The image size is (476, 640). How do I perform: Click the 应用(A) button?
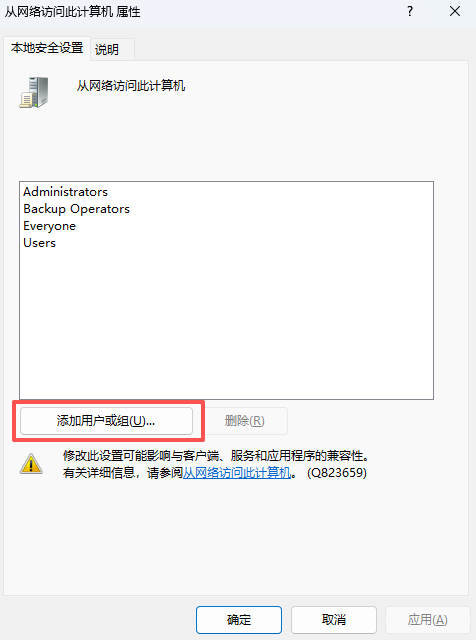[427, 620]
